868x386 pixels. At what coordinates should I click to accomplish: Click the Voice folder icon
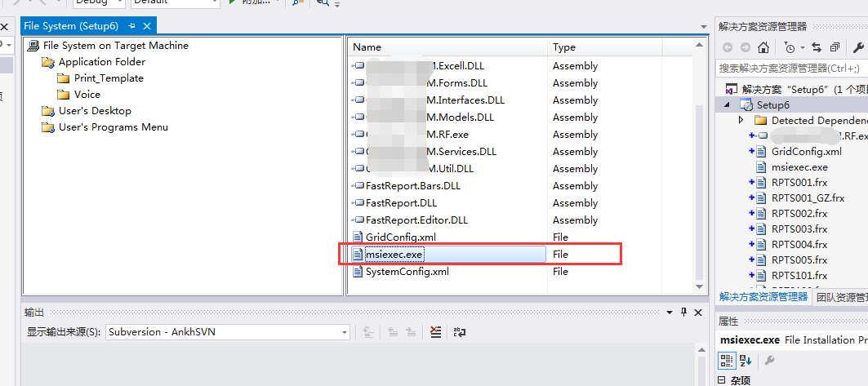[x=64, y=95]
